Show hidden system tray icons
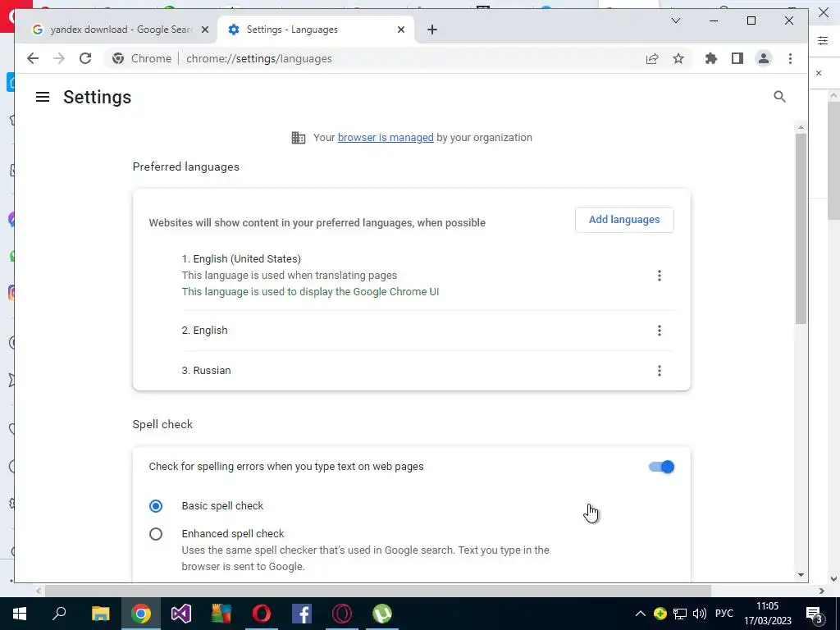 click(640, 614)
